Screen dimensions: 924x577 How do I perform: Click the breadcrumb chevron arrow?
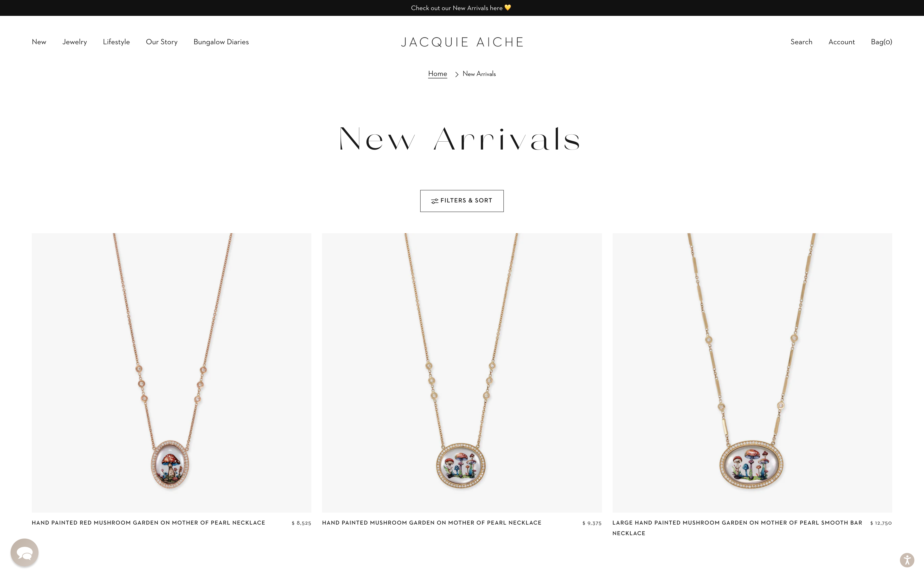click(x=457, y=75)
